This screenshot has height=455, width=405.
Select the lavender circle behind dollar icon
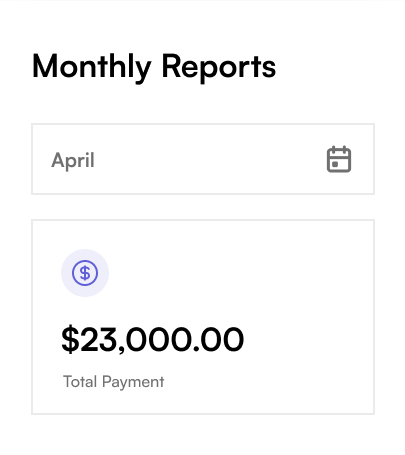click(x=85, y=273)
